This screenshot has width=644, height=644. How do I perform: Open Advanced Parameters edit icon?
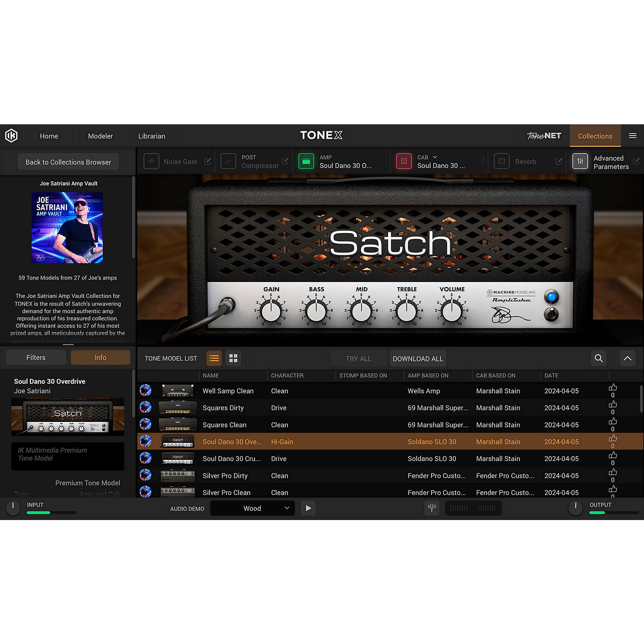636,161
